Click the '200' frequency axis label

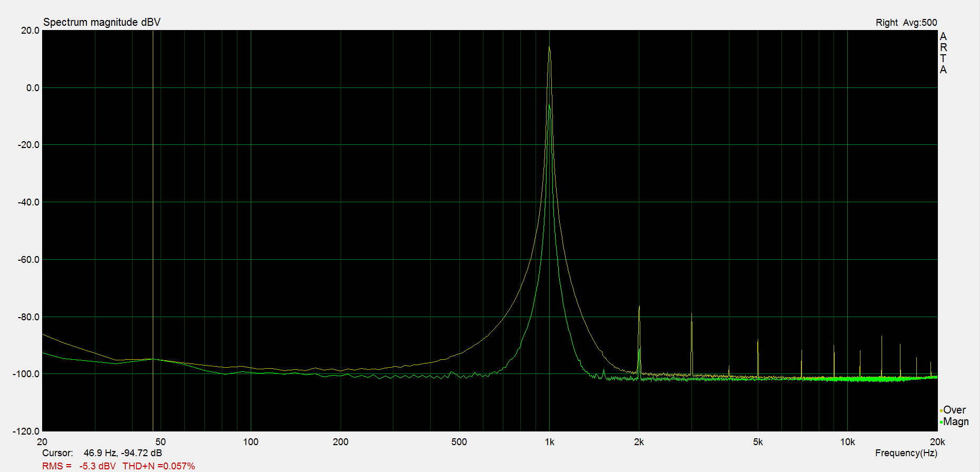[x=341, y=442]
